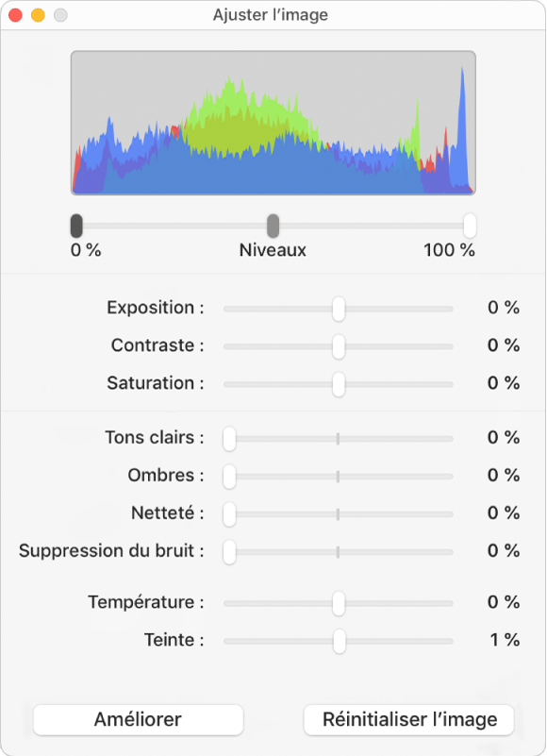Click the white point levels handle at 100 %

pyautogui.click(x=470, y=226)
